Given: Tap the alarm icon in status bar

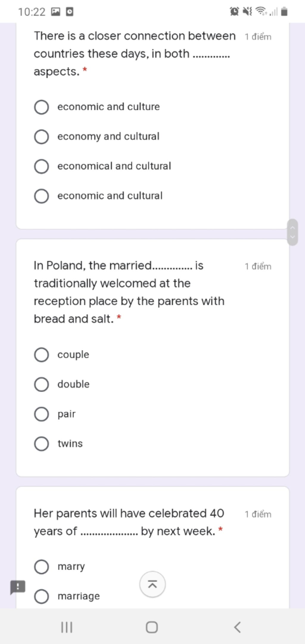Looking at the screenshot, I should [234, 12].
